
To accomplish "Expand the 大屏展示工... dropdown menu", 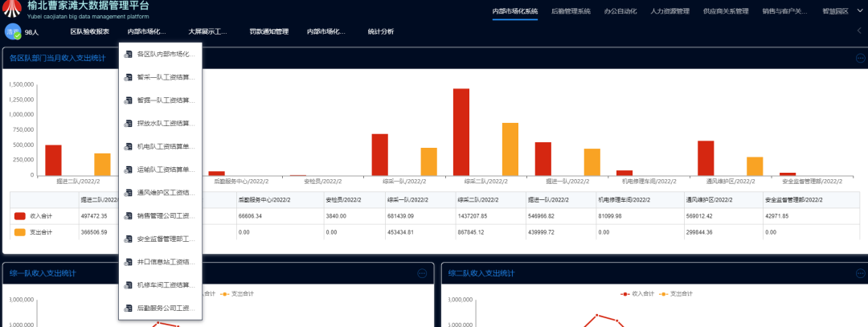I will pos(207,32).
